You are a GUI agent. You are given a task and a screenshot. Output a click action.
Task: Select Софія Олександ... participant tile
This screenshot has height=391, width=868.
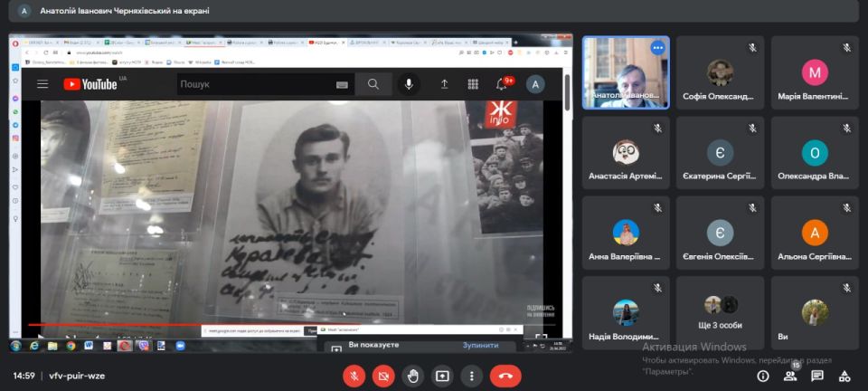pyautogui.click(x=720, y=72)
